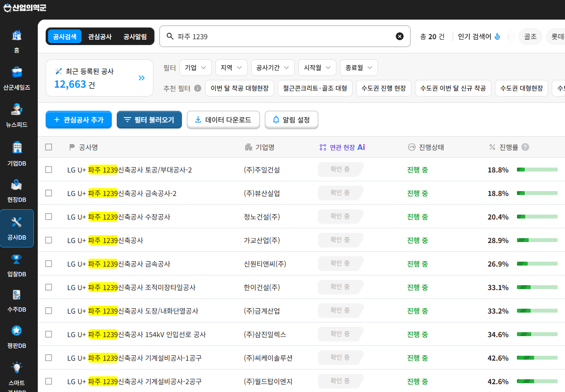Apply the 이번 달 착공 대형현장 filter
This screenshot has width=565, height=392.
240,88
